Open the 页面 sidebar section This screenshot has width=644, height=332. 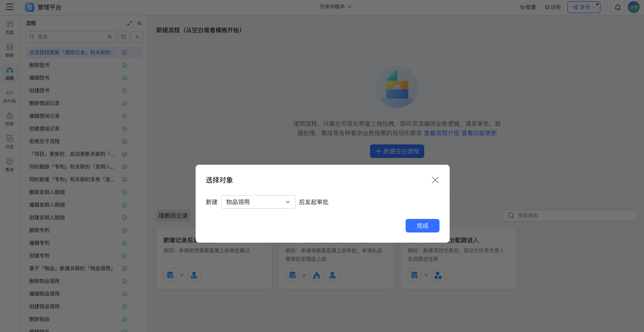(x=9, y=28)
